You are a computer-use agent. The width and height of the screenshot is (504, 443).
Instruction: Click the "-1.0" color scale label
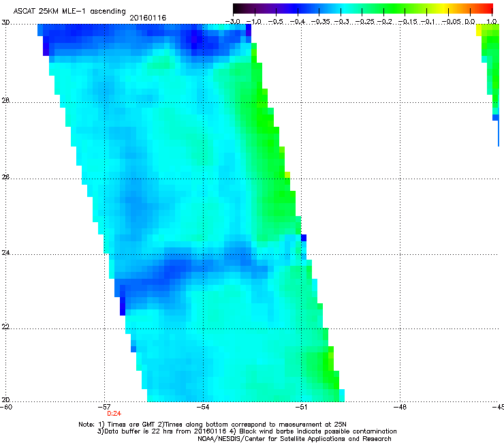click(x=254, y=22)
